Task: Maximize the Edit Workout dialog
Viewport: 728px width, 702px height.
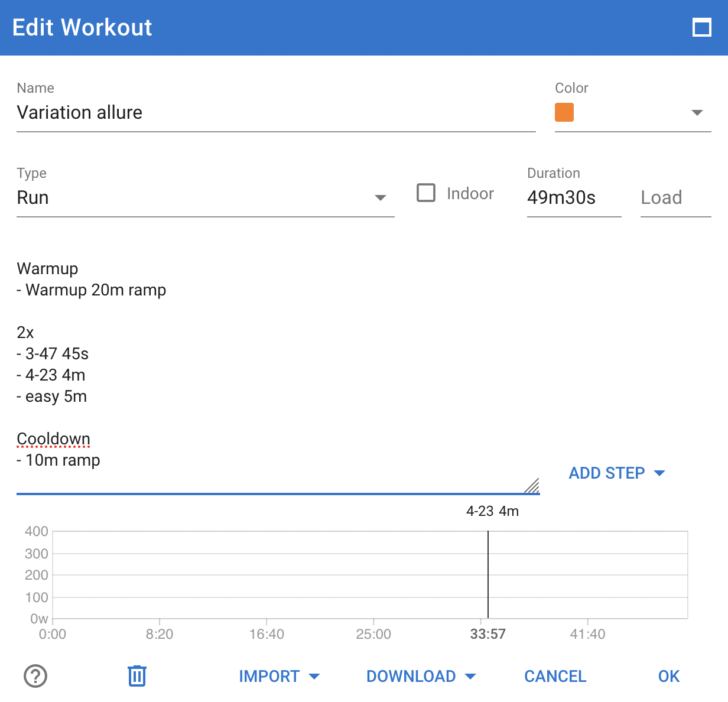Action: coord(701,28)
